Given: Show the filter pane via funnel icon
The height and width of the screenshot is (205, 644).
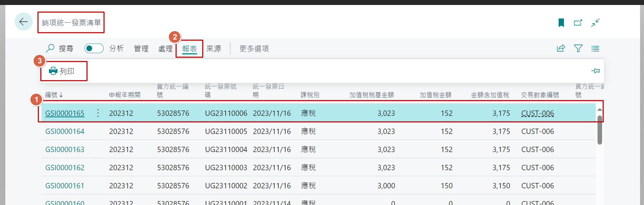Looking at the screenshot, I should [578, 48].
